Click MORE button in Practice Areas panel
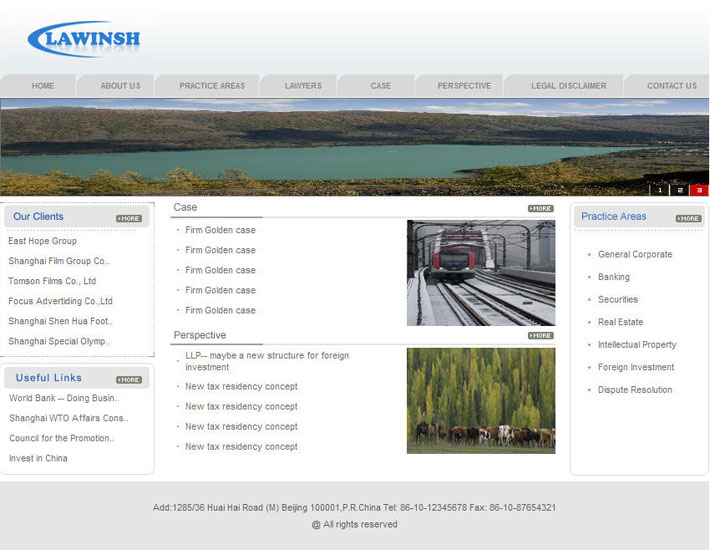This screenshot has width=710, height=550. 688,218
